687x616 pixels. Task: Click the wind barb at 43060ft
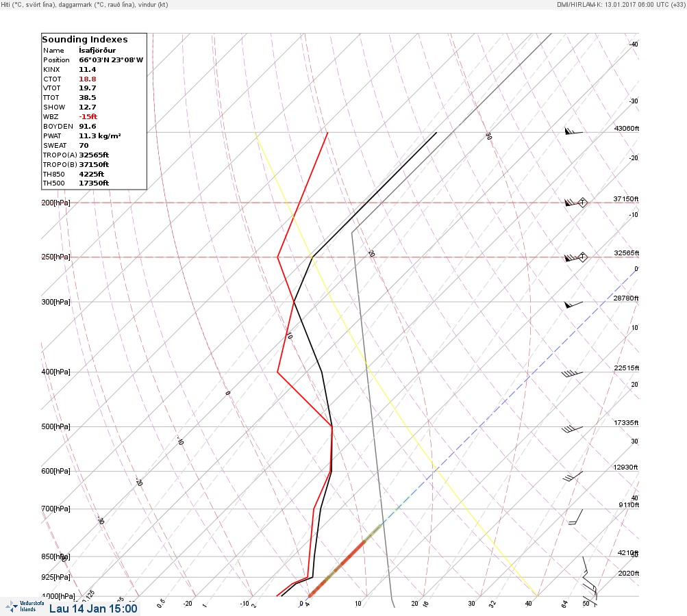(574, 131)
